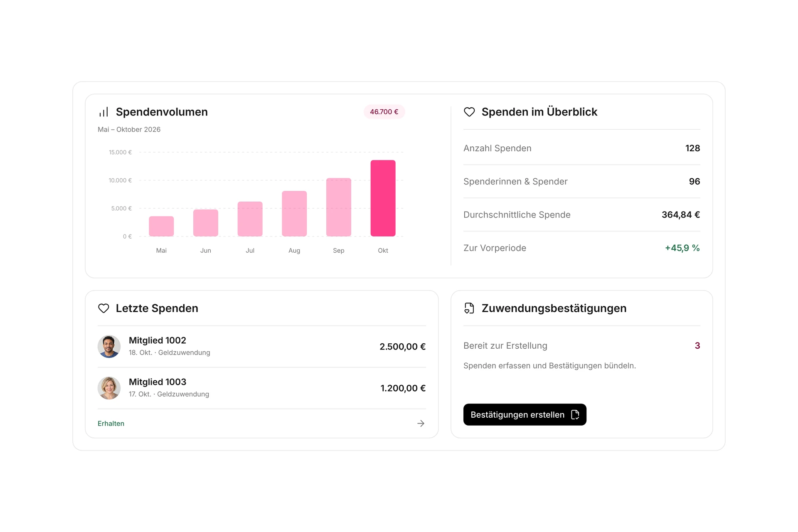Click the 15.000 € axis label
The width and height of the screenshot is (798, 532).
point(120,152)
